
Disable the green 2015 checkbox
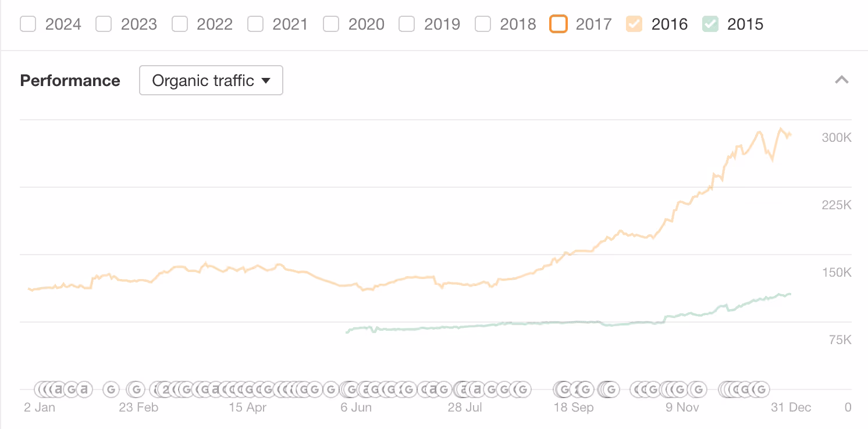710,24
